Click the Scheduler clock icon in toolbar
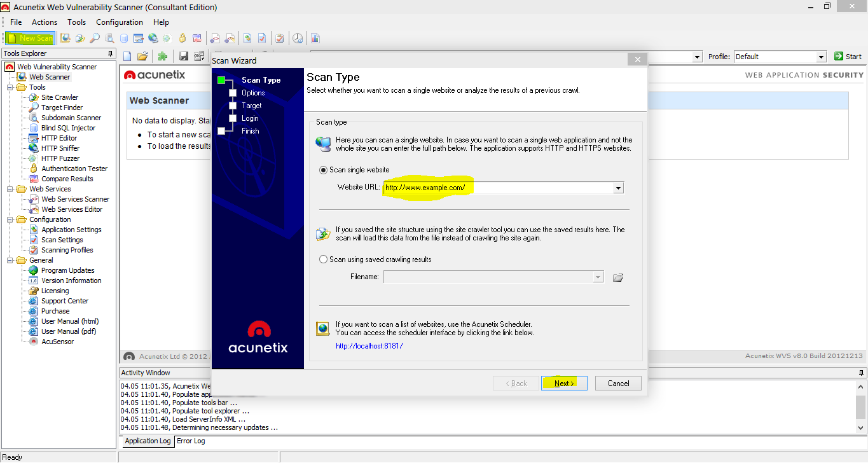 [298, 38]
